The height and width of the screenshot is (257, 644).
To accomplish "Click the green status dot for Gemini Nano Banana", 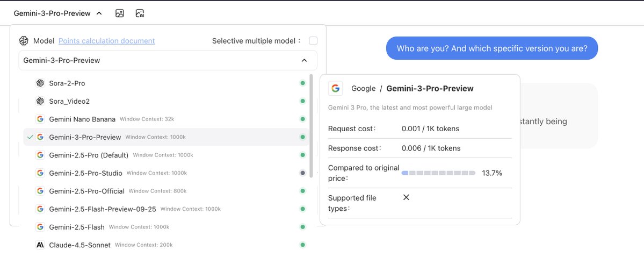I will point(303,119).
